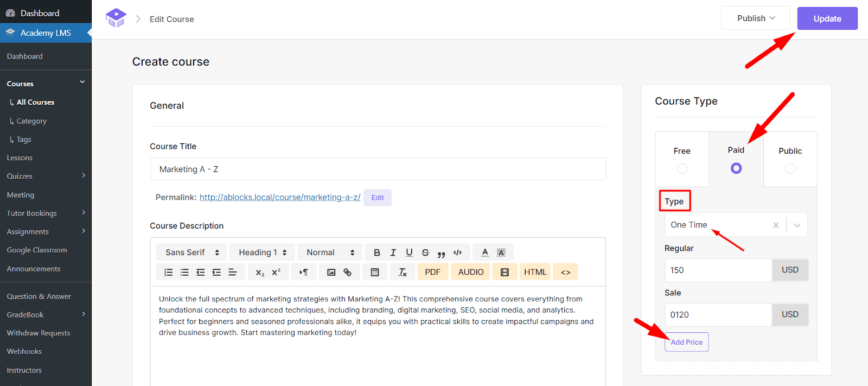Select the Free course type radio button
This screenshot has width=868, height=386.
coord(682,168)
